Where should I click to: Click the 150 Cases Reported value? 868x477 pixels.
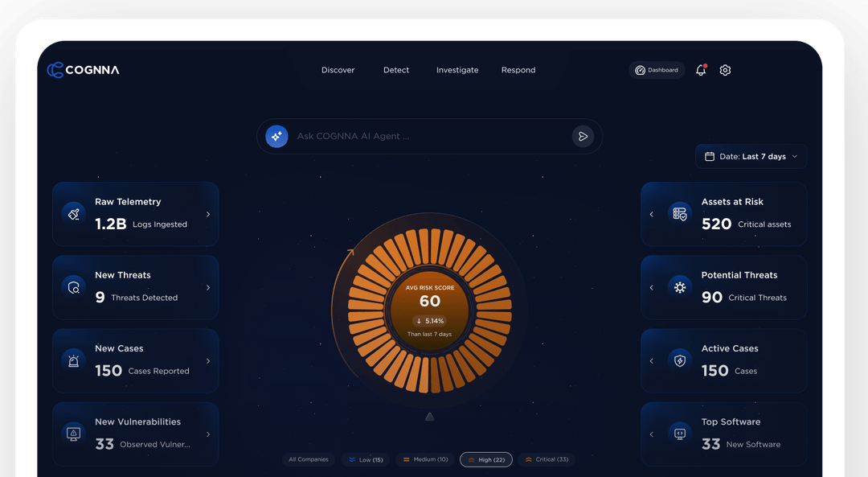[x=141, y=371]
